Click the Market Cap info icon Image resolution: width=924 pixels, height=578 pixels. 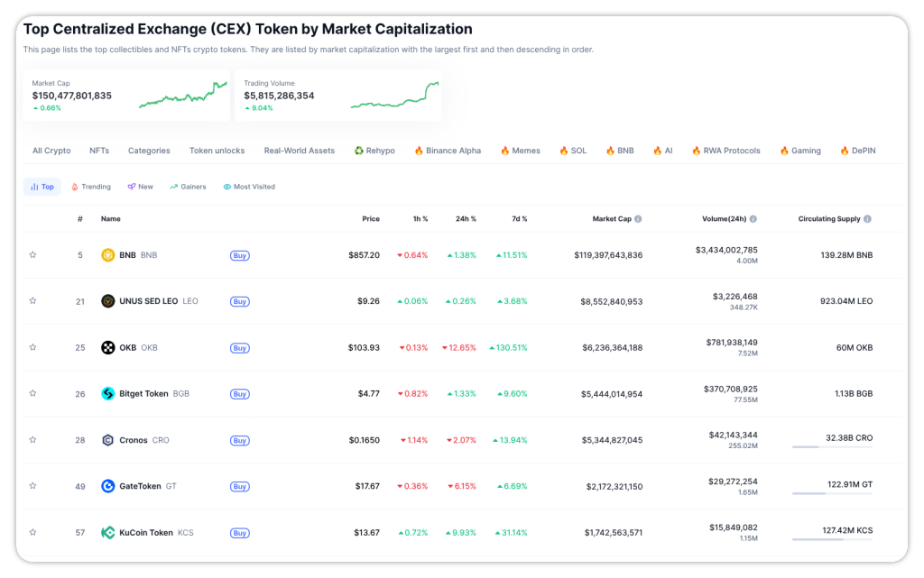click(x=638, y=219)
